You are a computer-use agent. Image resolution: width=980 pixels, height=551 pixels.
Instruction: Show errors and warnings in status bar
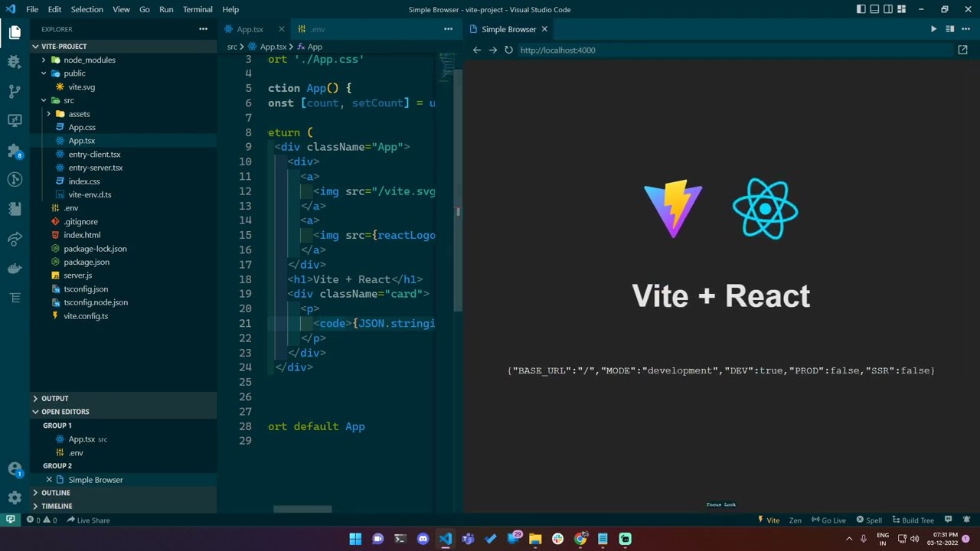tap(41, 520)
